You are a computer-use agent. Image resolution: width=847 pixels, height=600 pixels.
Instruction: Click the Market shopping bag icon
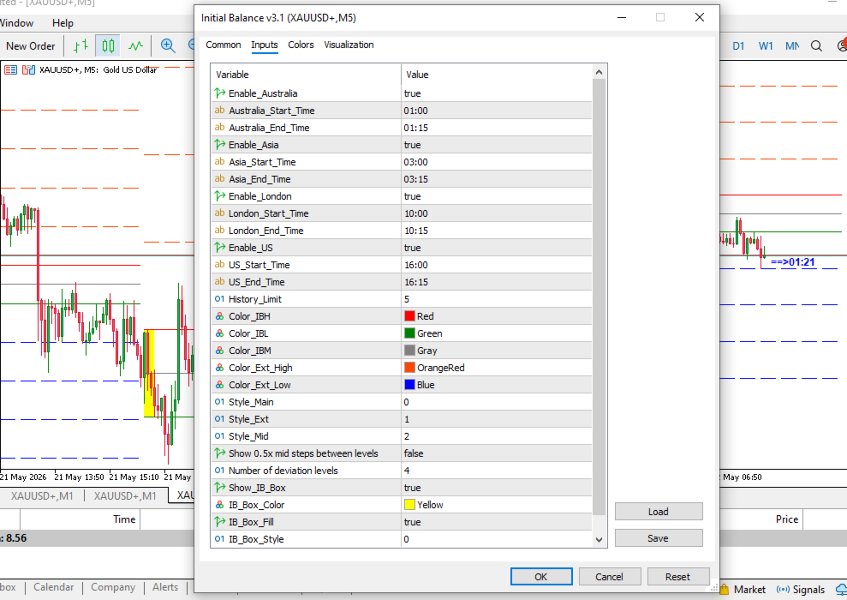coord(724,589)
